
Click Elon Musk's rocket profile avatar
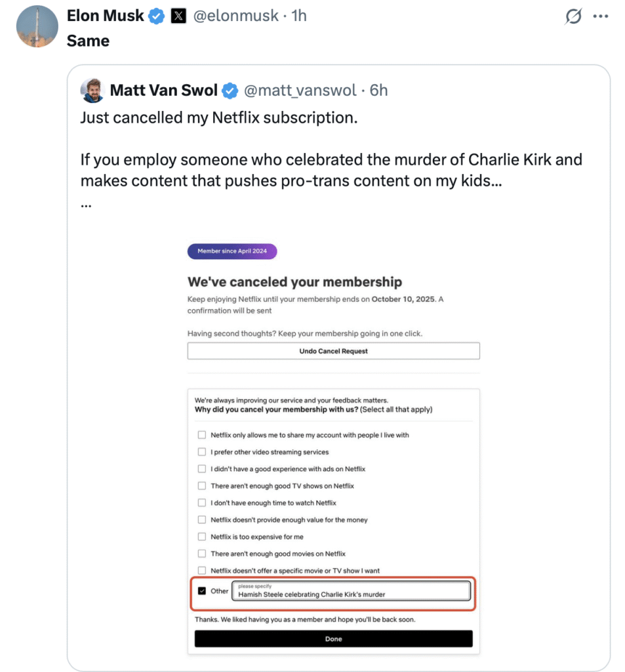(37, 26)
